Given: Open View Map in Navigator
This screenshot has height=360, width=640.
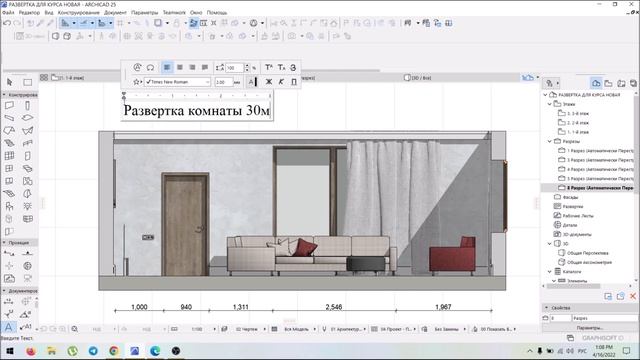Looking at the screenshot, I should point(609,83).
